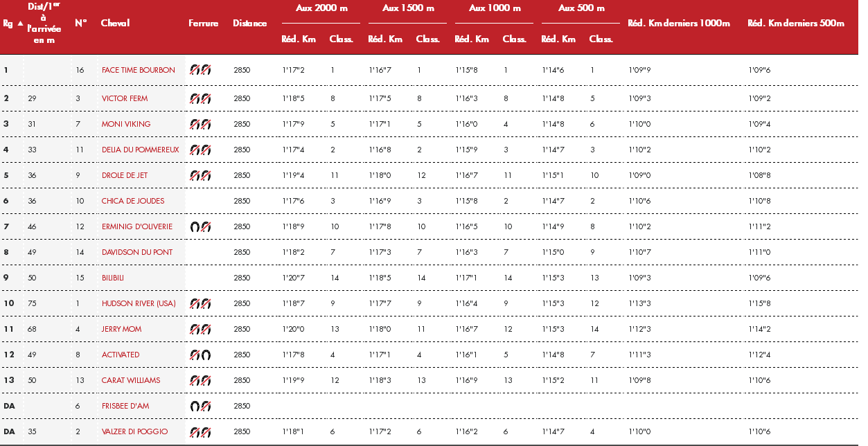Open the VALZER DI POGGIO horse link
Viewport: 868px width, 446px height.
tap(135, 431)
